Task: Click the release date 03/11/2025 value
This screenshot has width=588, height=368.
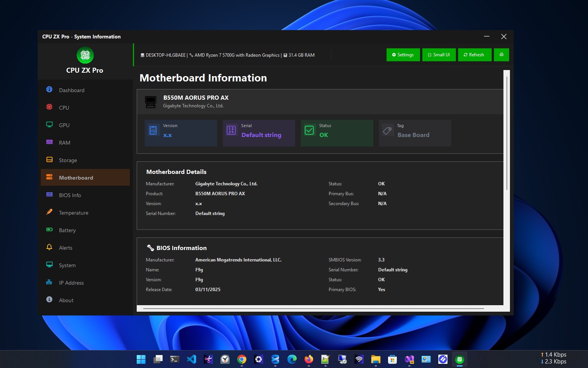Action: (x=208, y=290)
